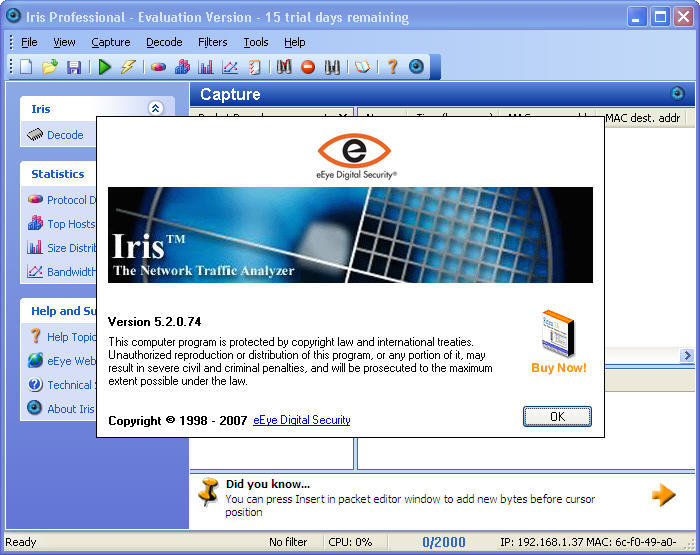700x555 pixels.
Task: Open the Filters menu
Action: 212,42
